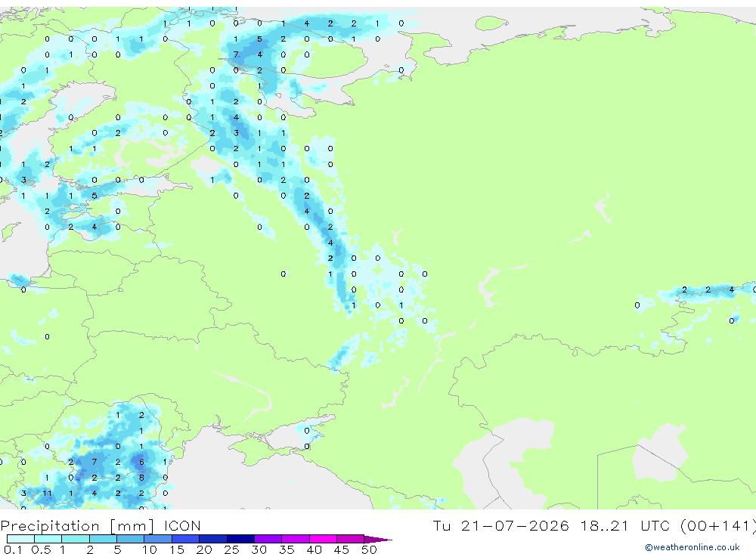Click the '[mm]' unit label
The height and width of the screenshot is (554, 756).
132,526
